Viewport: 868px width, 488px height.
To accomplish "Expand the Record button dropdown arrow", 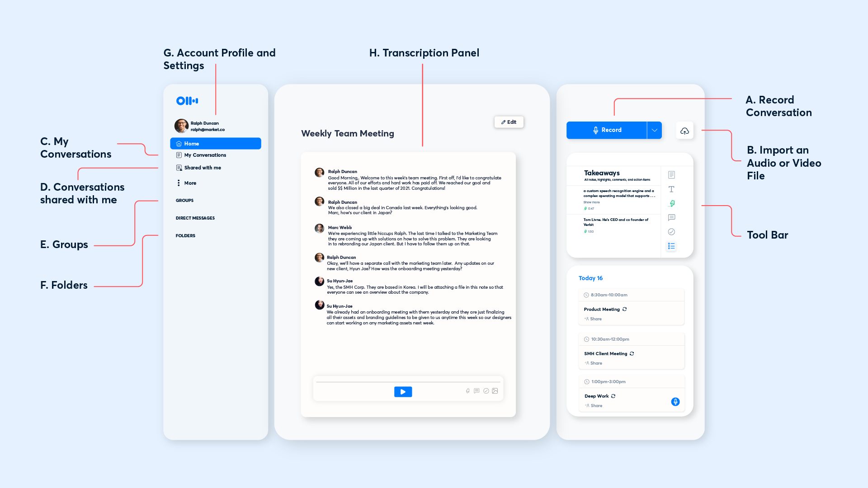I will click(x=654, y=130).
